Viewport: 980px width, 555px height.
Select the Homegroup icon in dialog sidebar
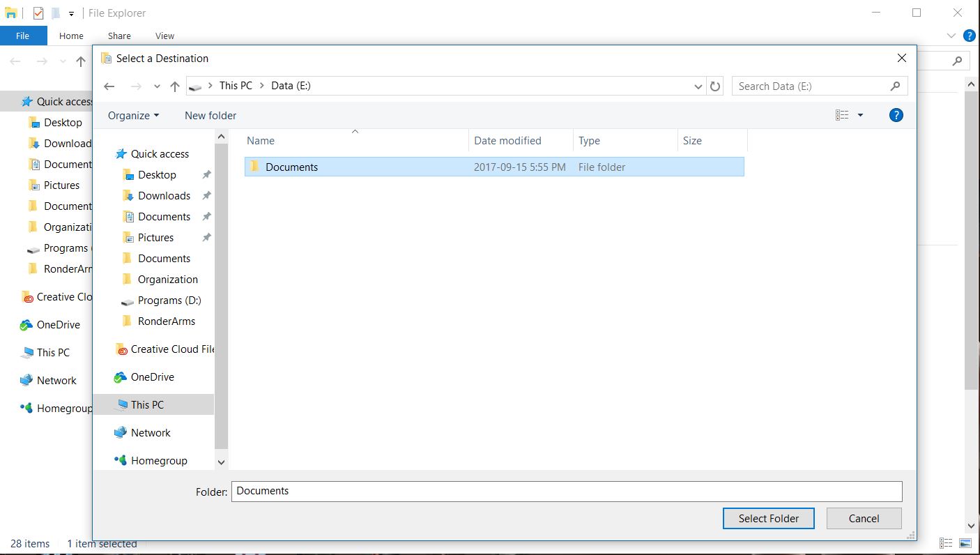[121, 460]
